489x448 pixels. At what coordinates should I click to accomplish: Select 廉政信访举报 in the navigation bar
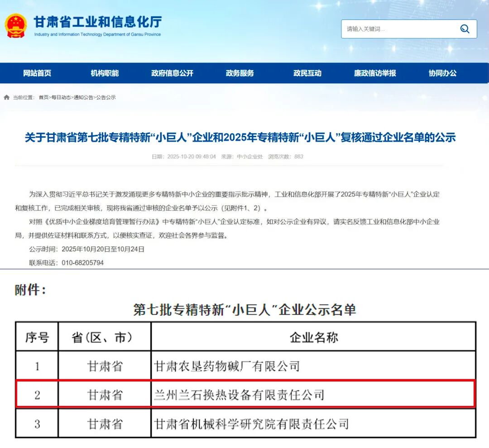pos(375,73)
